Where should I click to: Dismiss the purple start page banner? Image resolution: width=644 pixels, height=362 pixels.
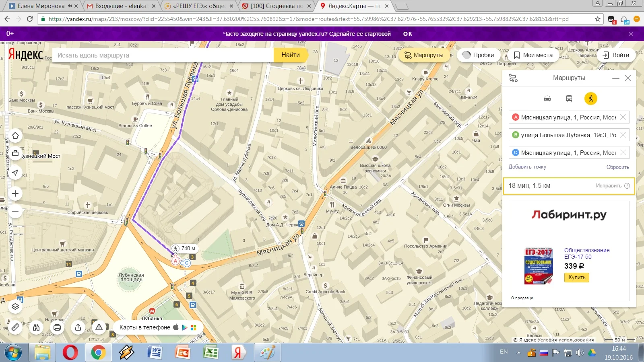631,34
